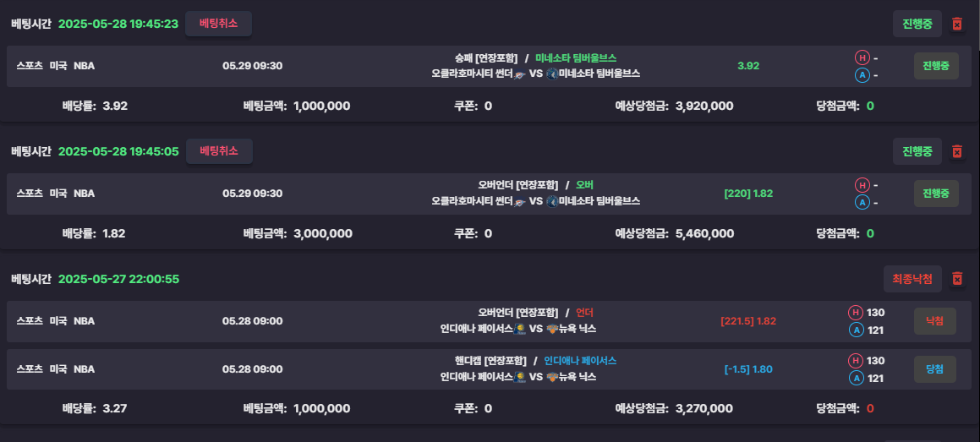
Task: Delete the 2025-05-27 bet using trash icon
Action: click(956, 278)
